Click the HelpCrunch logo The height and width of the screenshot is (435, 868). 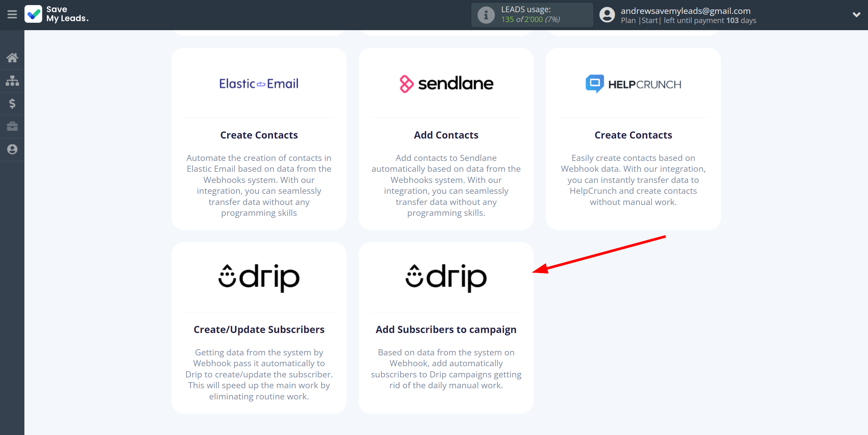(x=633, y=84)
